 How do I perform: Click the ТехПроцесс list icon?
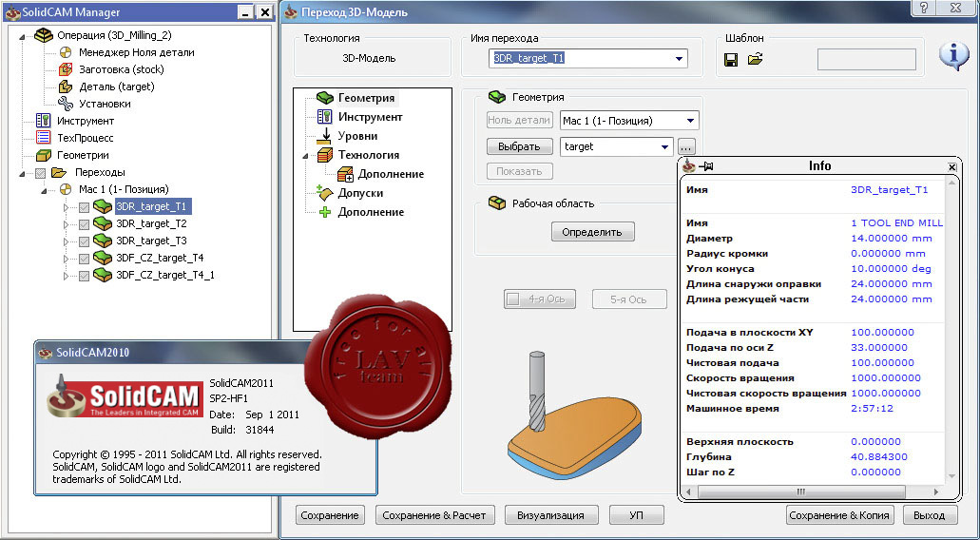[43, 138]
